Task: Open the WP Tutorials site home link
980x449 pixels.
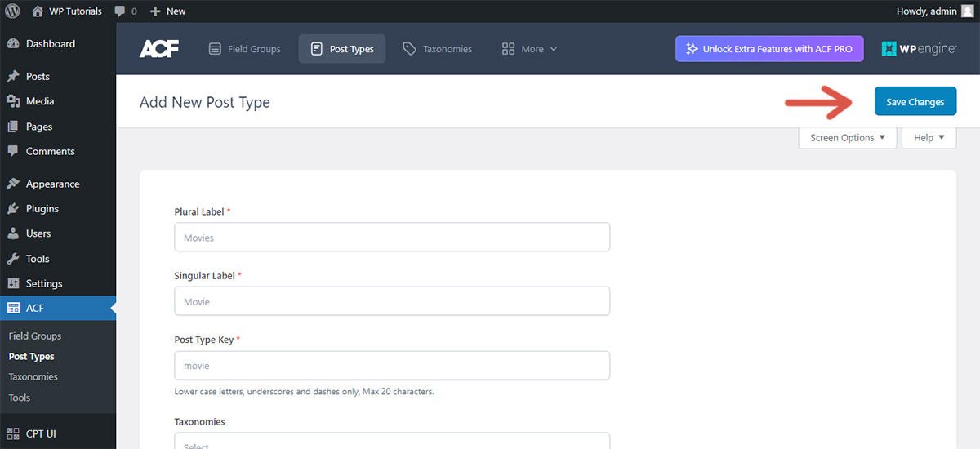Action: (66, 11)
